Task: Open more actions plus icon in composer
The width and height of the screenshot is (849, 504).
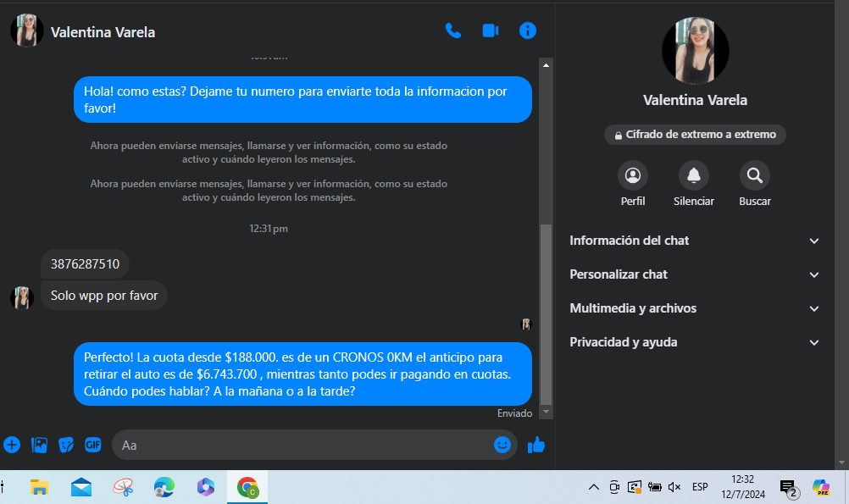Action: (12, 445)
